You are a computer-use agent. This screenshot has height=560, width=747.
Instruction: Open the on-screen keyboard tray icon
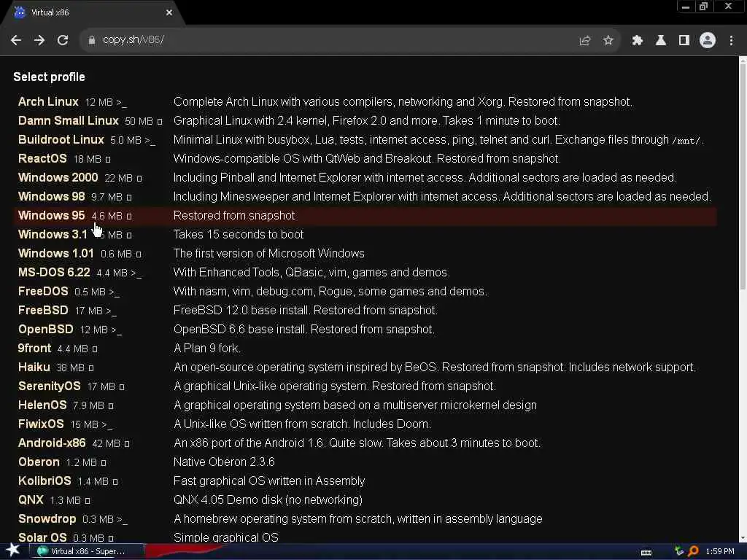646,553
